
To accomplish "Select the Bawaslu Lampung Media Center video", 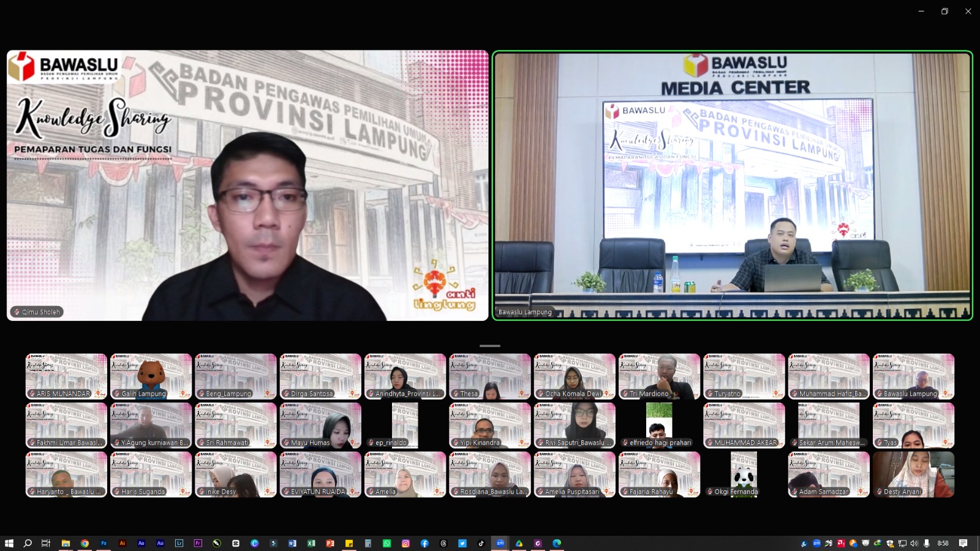I will click(733, 186).
